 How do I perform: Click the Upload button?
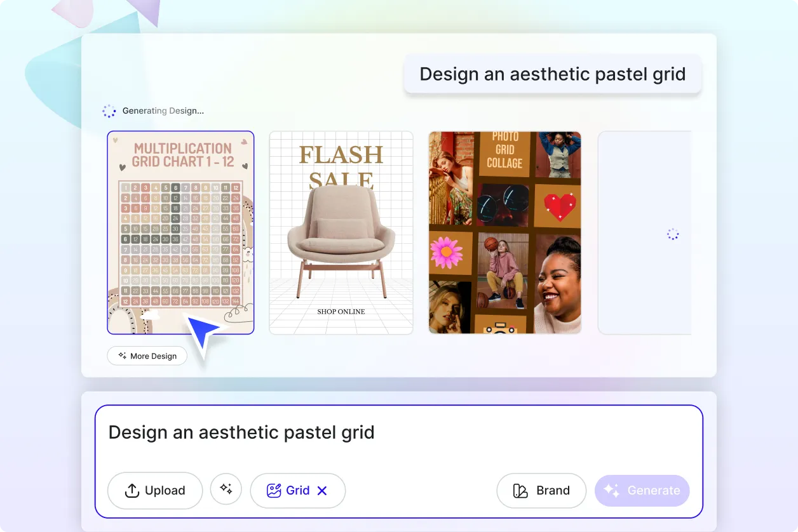[x=155, y=491]
